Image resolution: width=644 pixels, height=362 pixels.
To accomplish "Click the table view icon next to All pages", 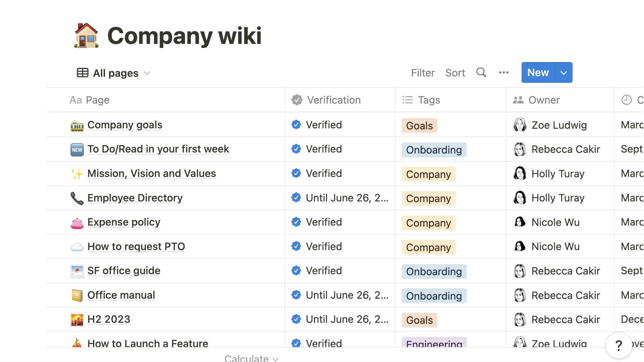I will click(x=83, y=73).
